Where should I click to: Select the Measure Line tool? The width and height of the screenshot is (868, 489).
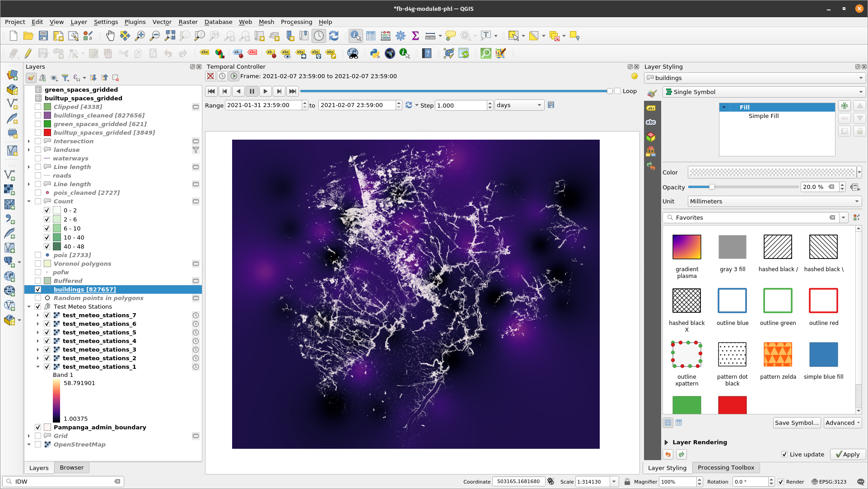[x=430, y=36]
